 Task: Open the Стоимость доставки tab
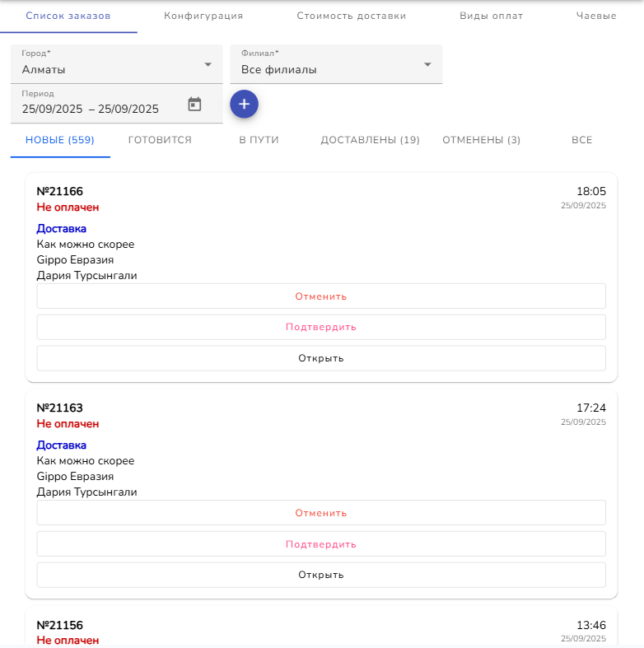(x=352, y=16)
